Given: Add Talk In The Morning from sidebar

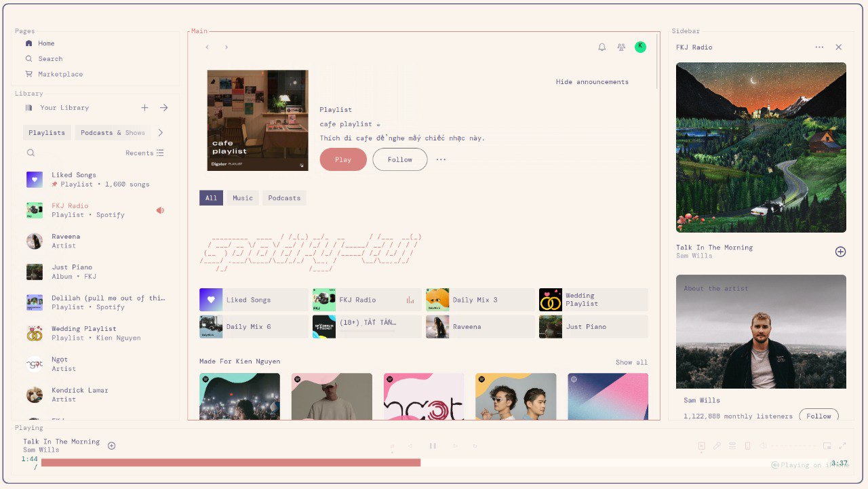Looking at the screenshot, I should [840, 252].
